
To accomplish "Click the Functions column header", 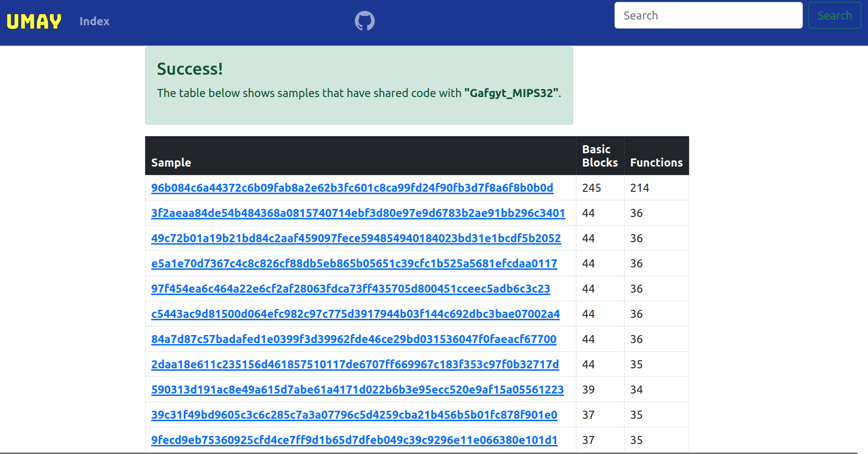I will click(656, 163).
